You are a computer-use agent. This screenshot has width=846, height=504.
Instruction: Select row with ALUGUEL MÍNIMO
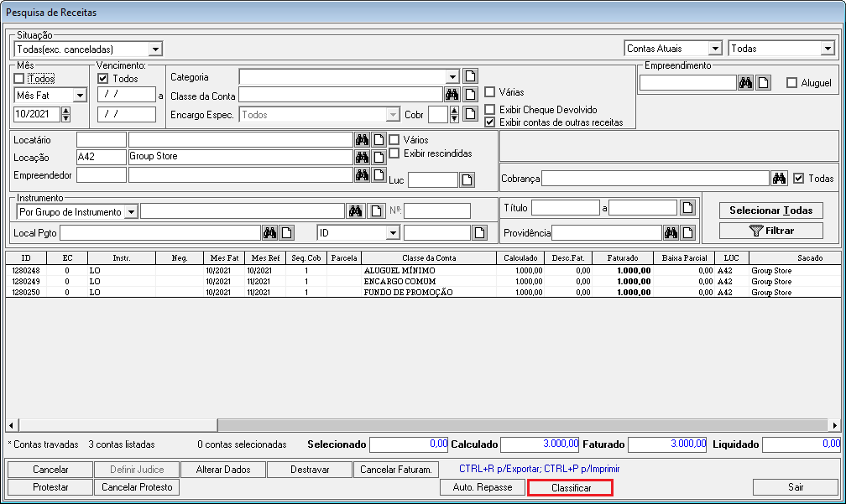[x=423, y=271]
